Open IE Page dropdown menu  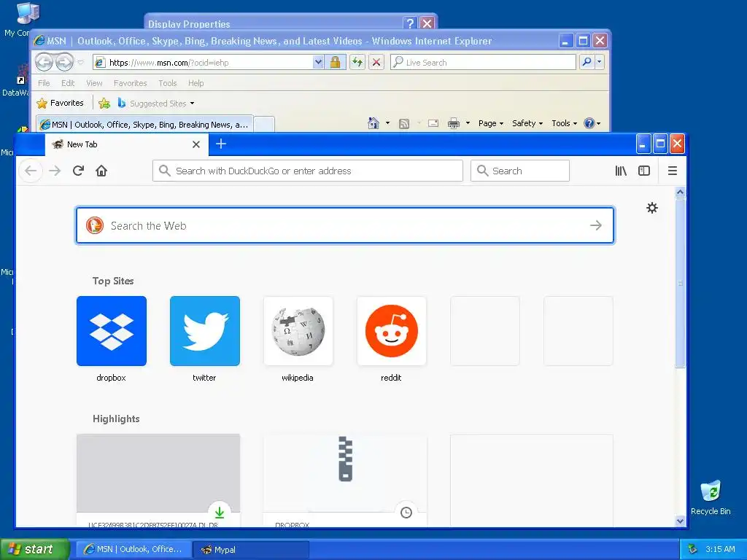click(x=491, y=123)
